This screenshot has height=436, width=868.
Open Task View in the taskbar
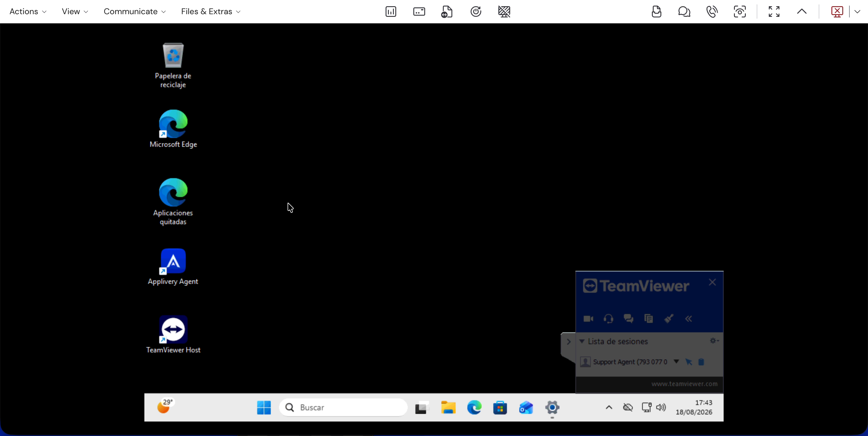click(x=422, y=408)
